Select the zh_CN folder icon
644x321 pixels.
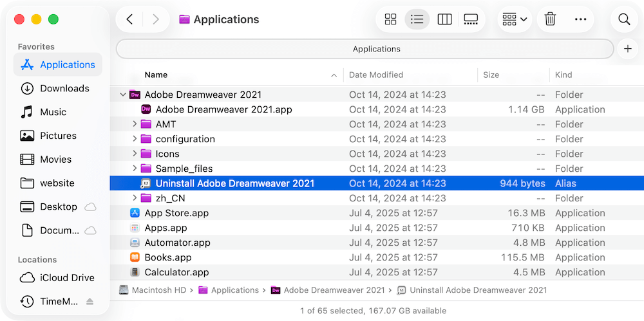click(x=146, y=198)
